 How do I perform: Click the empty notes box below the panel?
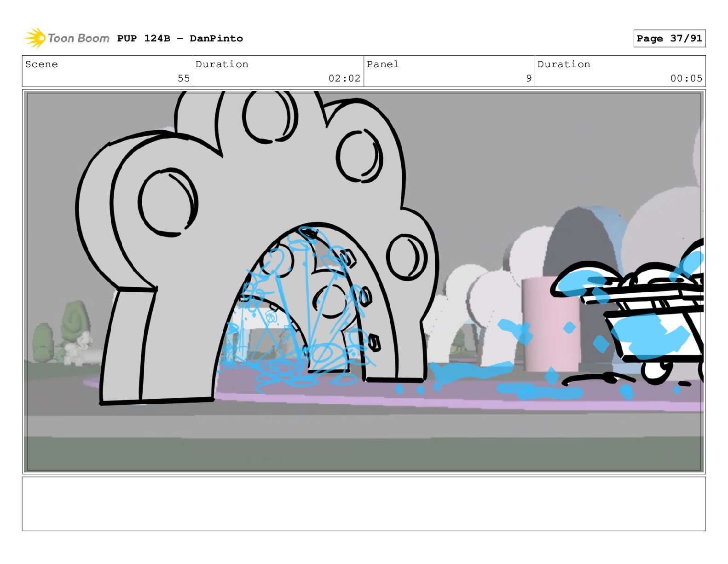(364, 504)
